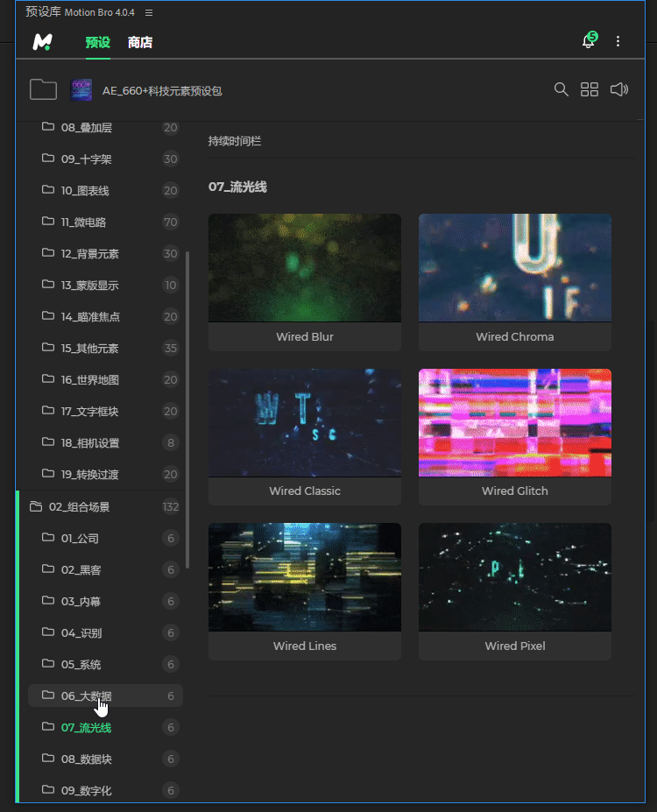
Task: Open the 04_识别 folder
Action: (106, 633)
